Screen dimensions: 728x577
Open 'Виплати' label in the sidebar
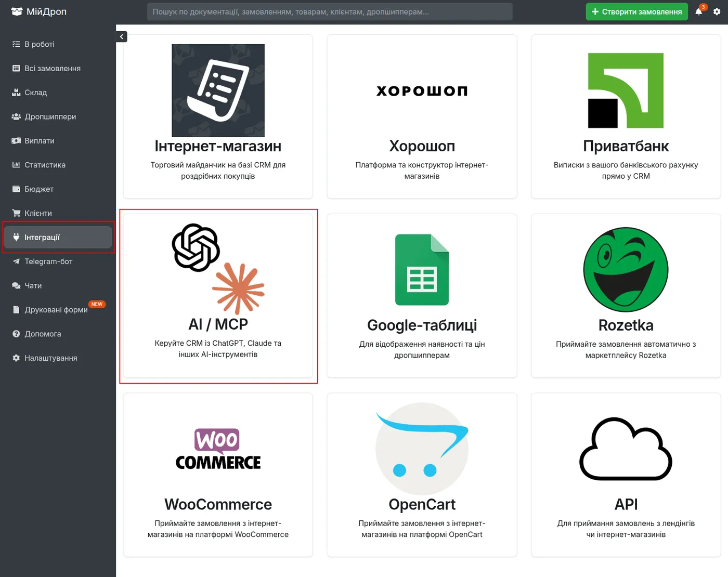coord(40,141)
